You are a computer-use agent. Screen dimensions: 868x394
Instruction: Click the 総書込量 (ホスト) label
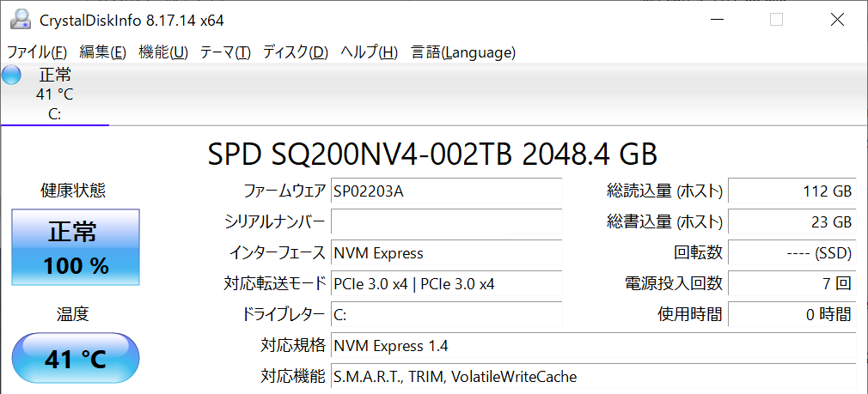(x=665, y=222)
